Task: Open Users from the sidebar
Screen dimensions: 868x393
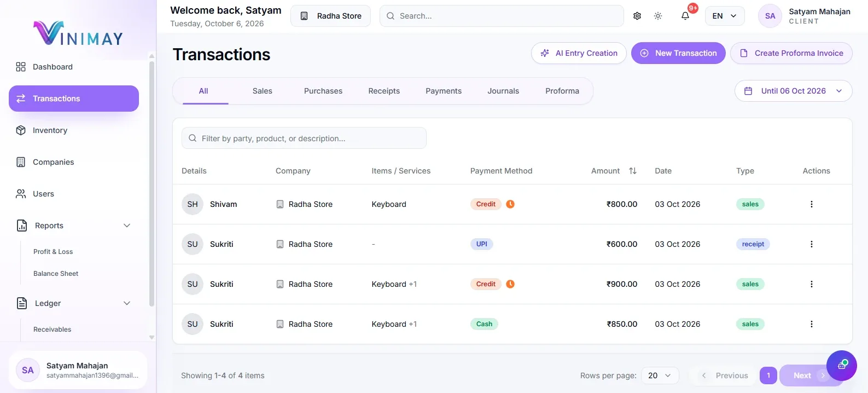Action: tap(74, 194)
